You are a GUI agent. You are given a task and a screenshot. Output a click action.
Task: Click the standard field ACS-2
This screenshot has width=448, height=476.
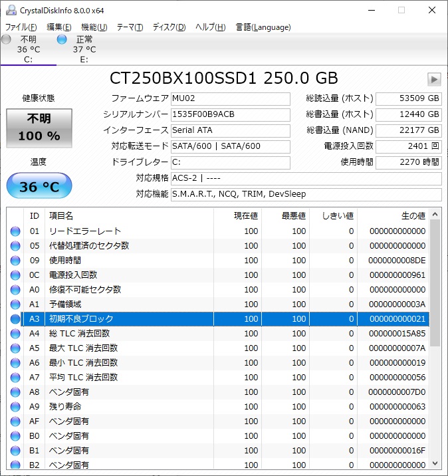306,178
